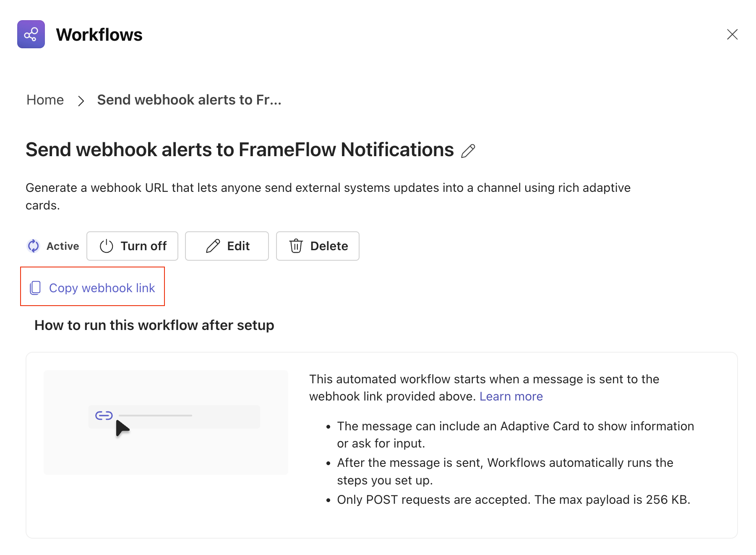Open the Learn more link
Image resolution: width=756 pixels, height=555 pixels.
[x=511, y=396]
